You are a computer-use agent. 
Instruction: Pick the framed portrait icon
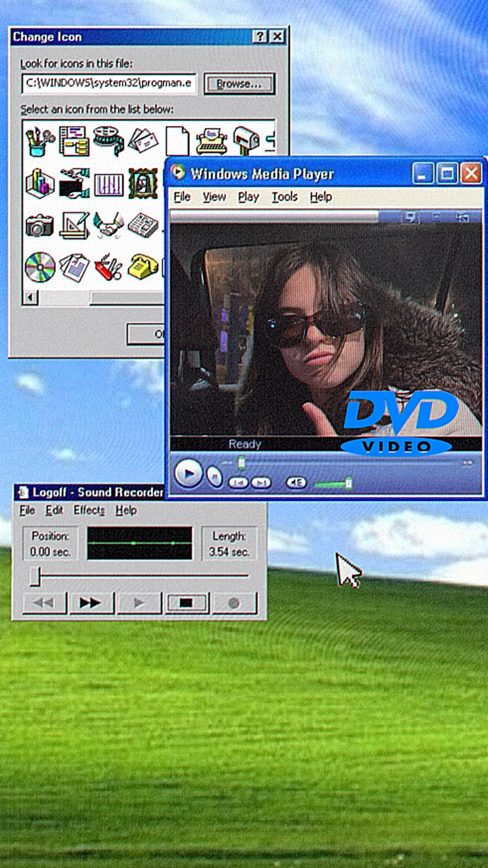(x=143, y=183)
